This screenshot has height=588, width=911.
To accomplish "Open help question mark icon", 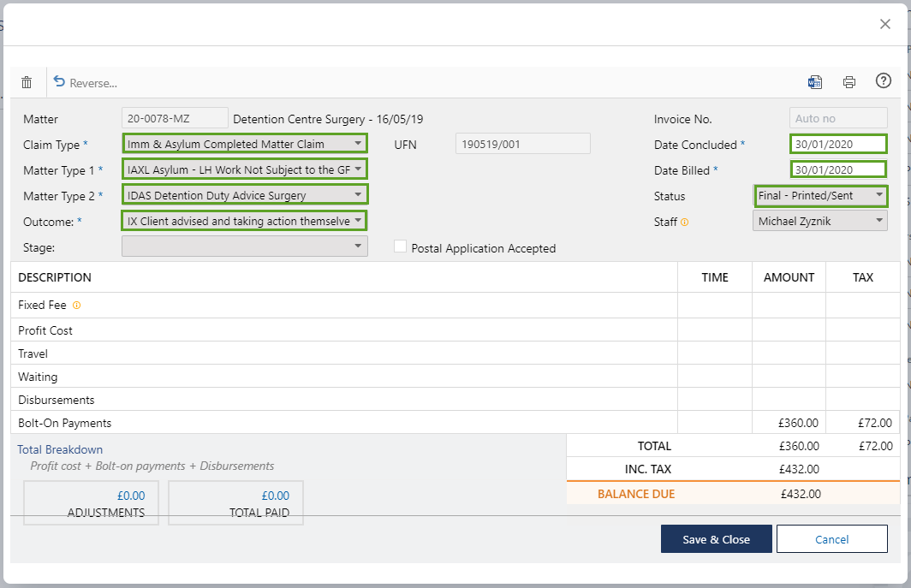I will coord(884,81).
